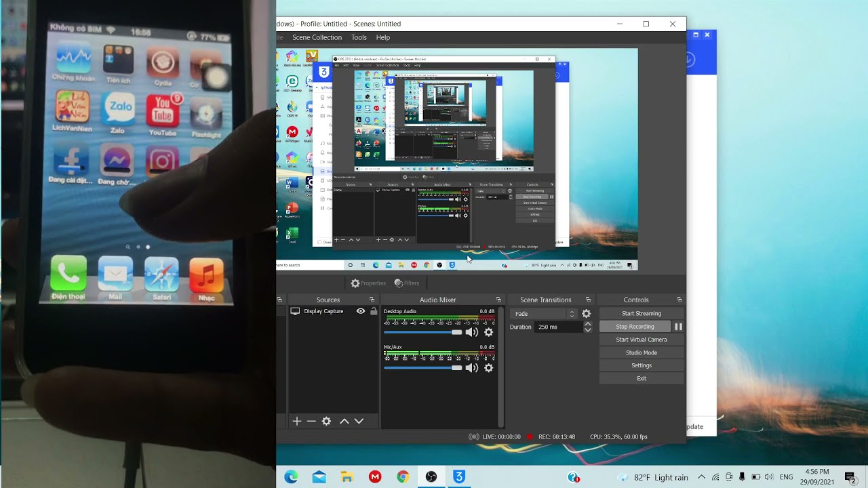
Task: Increase transition Duration with up arrow
Action: [588, 324]
